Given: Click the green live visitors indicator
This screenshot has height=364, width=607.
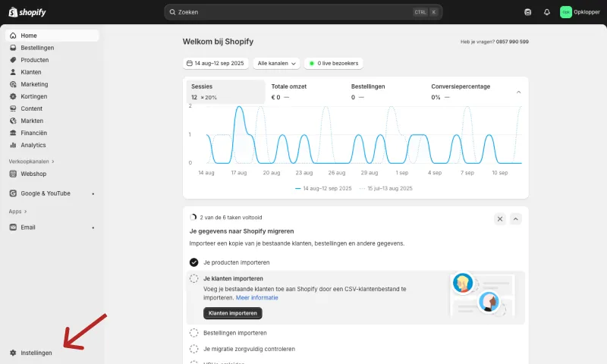Looking at the screenshot, I should [312, 63].
